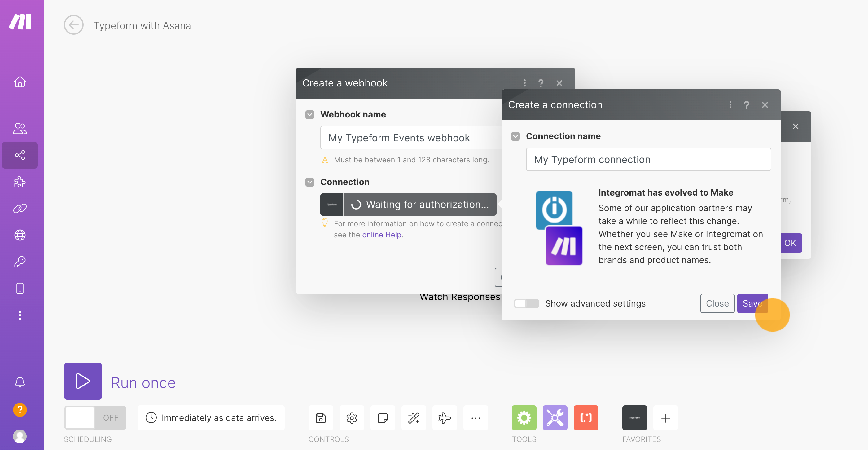This screenshot has height=450, width=868.
Task: Open the orange Help question mark
Action: tap(20, 409)
